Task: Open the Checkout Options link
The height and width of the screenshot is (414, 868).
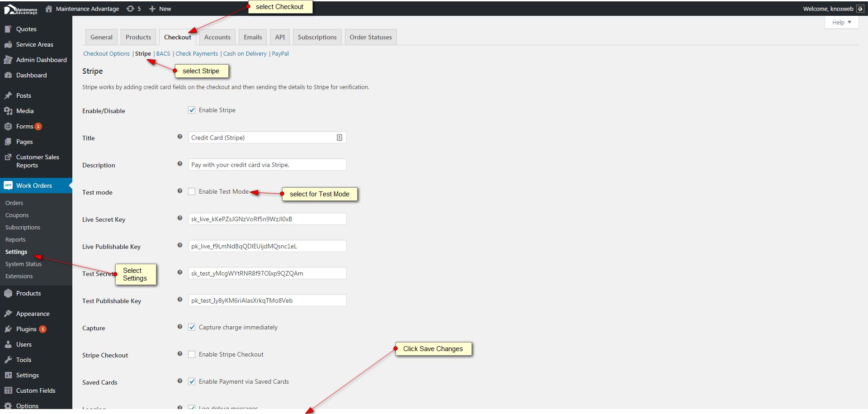Action: pyautogui.click(x=106, y=53)
